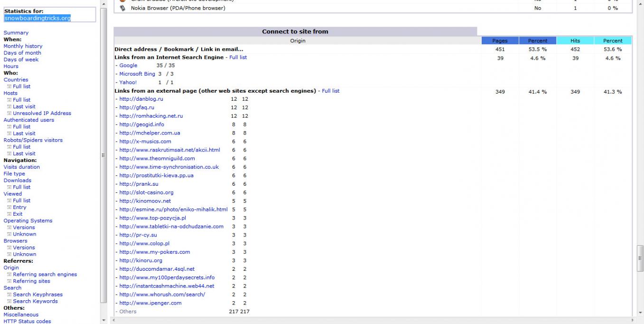Click the icon beside Exit

9,214
